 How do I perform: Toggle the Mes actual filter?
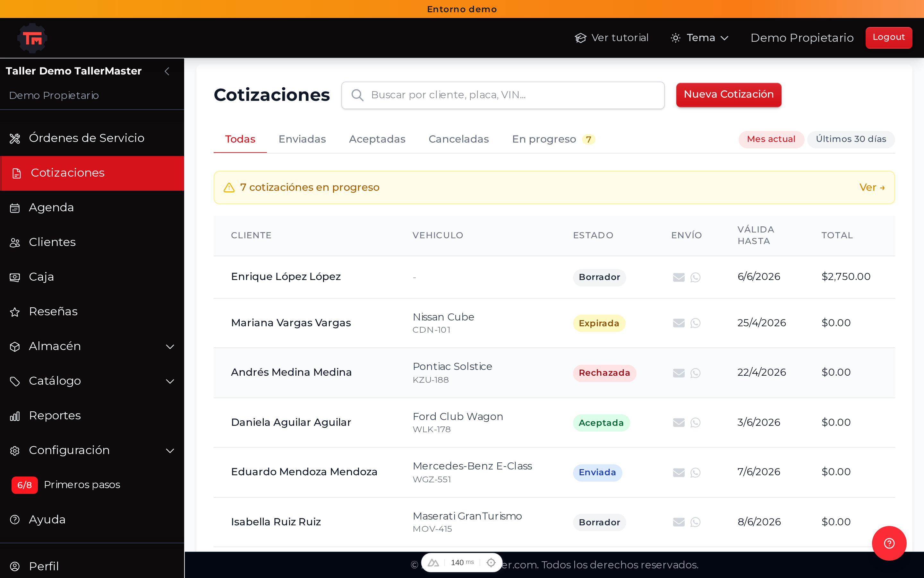coord(771,139)
